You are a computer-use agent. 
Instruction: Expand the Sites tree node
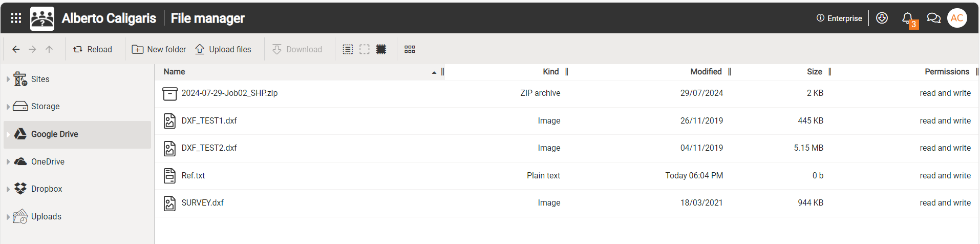8,79
